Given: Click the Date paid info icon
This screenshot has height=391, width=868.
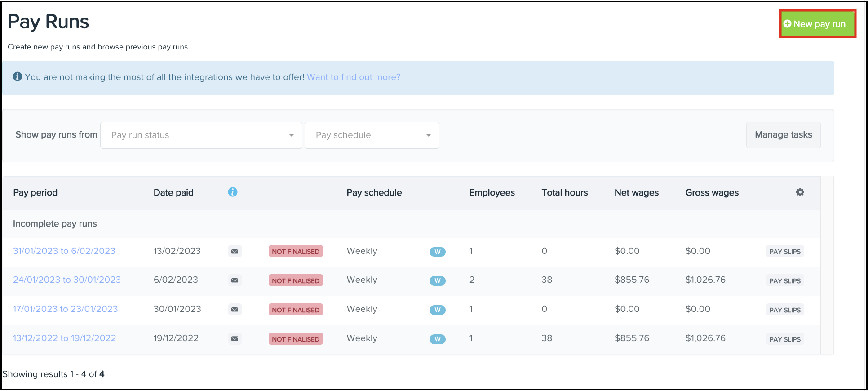Looking at the screenshot, I should coord(232,192).
